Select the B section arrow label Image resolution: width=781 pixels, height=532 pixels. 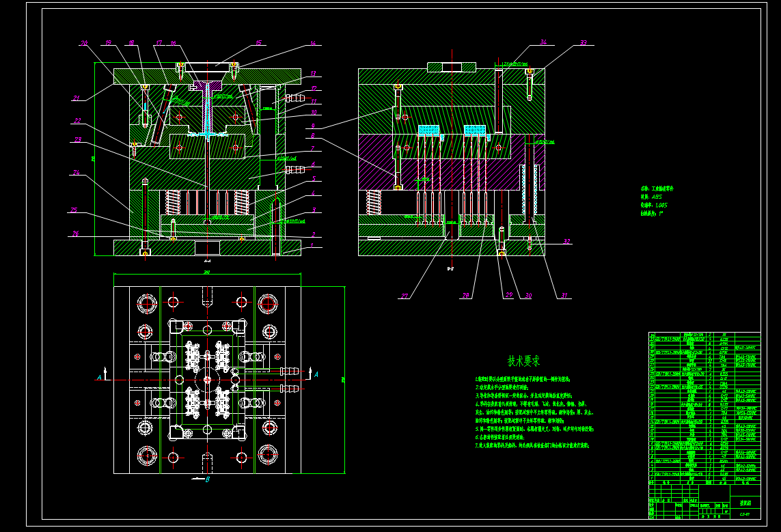[x=208, y=479]
